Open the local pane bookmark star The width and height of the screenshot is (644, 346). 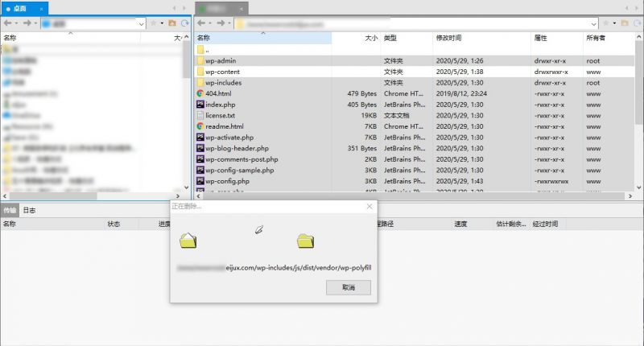pyautogui.click(x=154, y=23)
